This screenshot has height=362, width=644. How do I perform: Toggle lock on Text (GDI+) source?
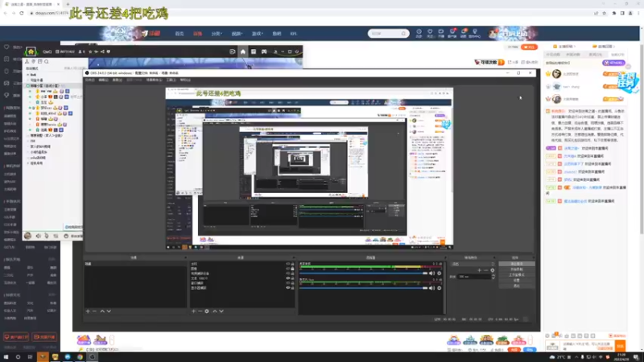click(292, 278)
